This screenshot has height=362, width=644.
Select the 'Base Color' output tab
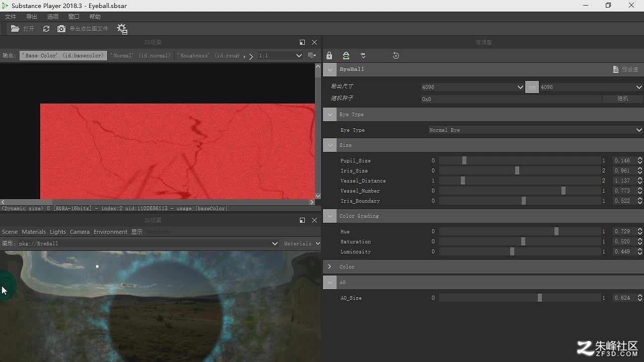coord(63,55)
